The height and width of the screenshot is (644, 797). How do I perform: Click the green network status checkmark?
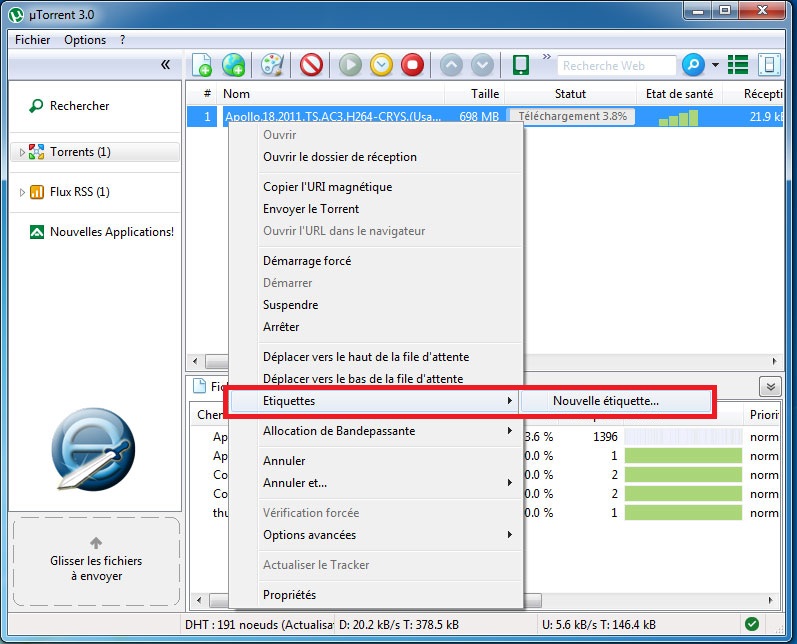click(752, 624)
